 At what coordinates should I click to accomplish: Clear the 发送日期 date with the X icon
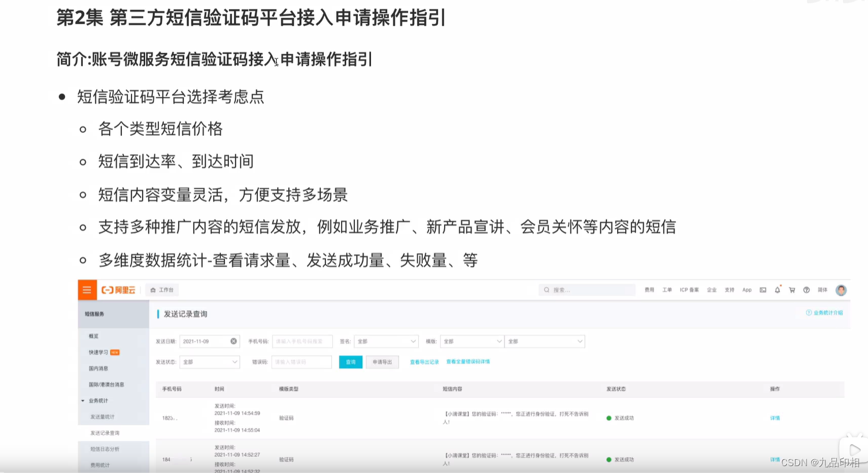click(x=234, y=341)
